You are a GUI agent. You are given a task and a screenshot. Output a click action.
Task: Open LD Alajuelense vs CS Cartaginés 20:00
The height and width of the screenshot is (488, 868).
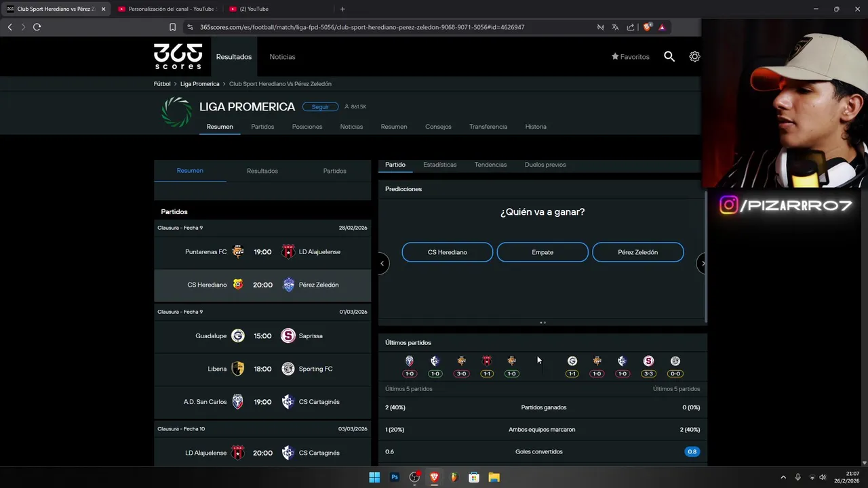[x=262, y=453]
